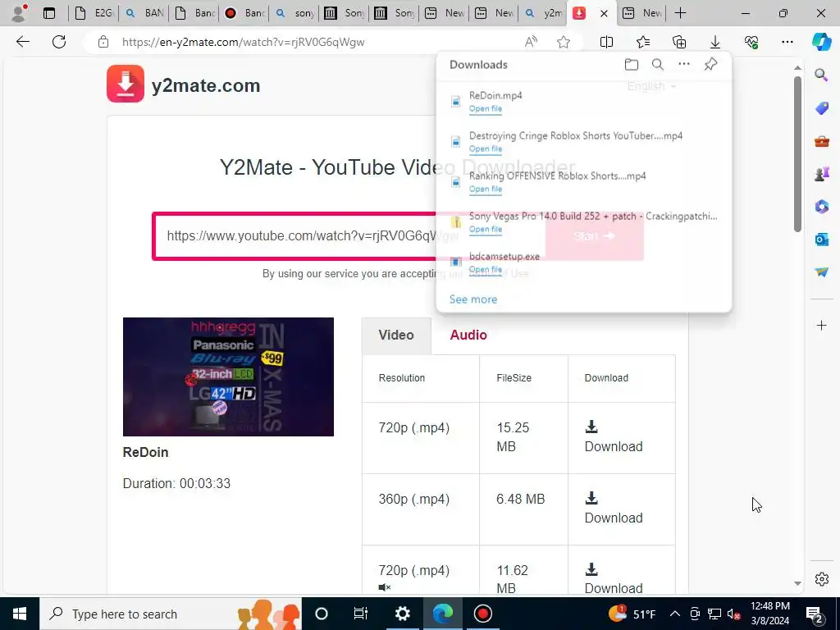Open Task View on taskbar

(x=361, y=614)
